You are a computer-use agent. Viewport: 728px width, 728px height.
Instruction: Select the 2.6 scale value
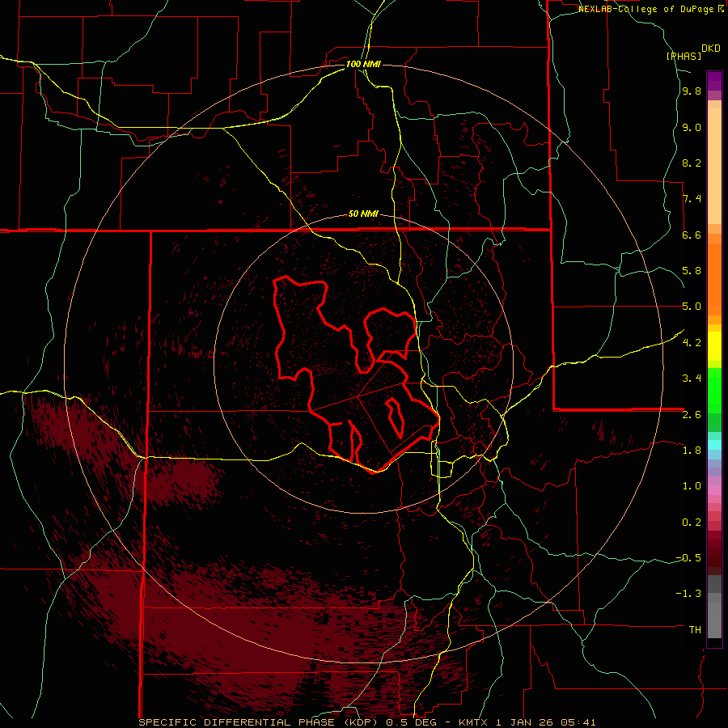point(692,415)
